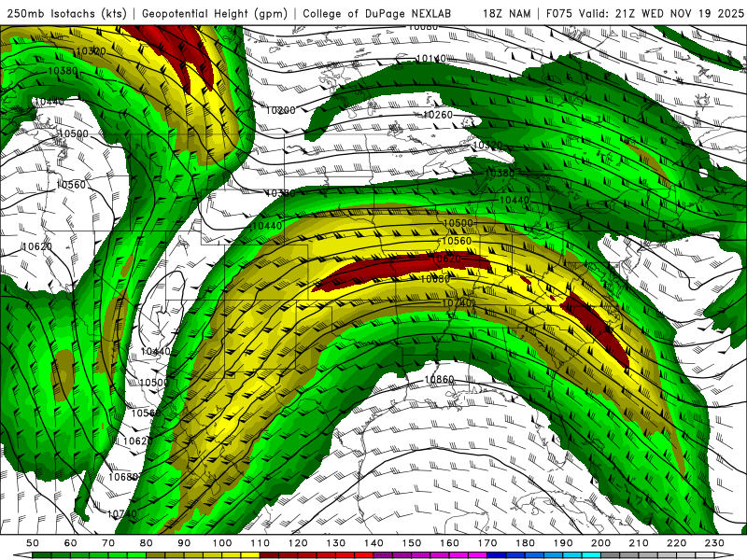Click the 120 value on the color scale
The width and height of the screenshot is (747, 560).
click(x=298, y=543)
